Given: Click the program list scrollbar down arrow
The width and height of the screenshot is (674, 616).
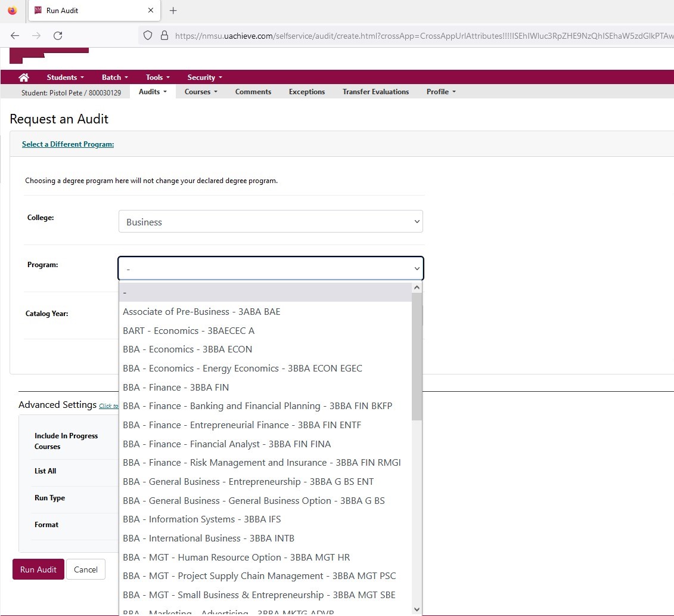Looking at the screenshot, I should [417, 609].
